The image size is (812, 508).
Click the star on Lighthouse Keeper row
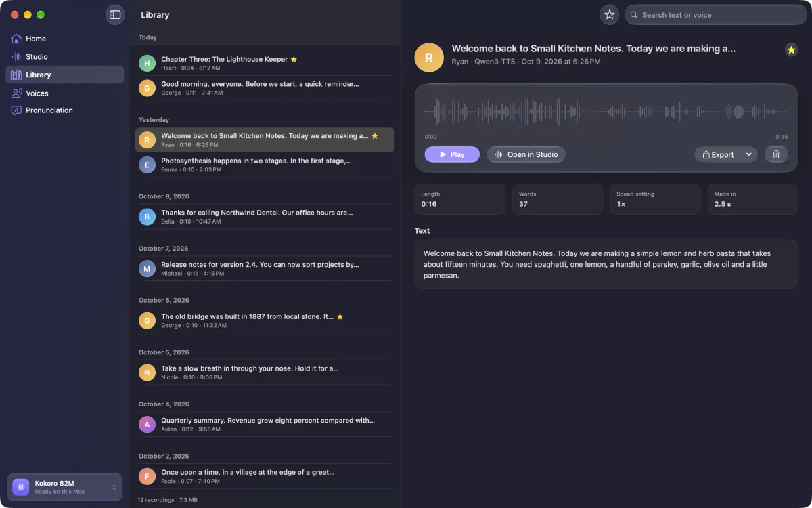[294, 60]
